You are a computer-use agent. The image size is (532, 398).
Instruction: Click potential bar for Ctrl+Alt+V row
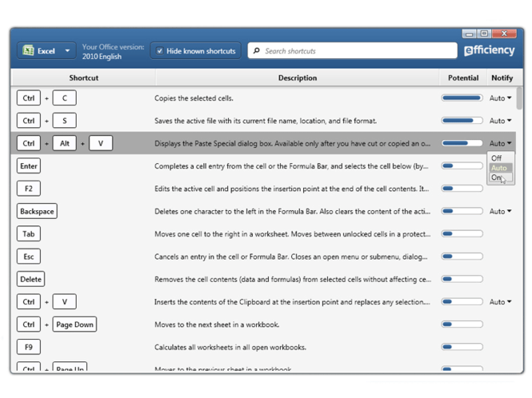click(462, 143)
